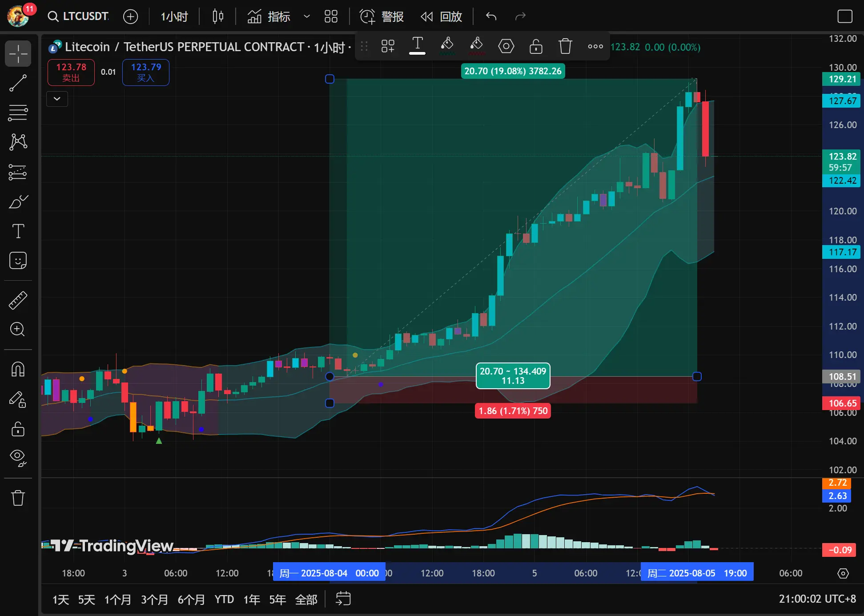Set range to 5年
Image resolution: width=864 pixels, height=616 pixels.
point(277,600)
